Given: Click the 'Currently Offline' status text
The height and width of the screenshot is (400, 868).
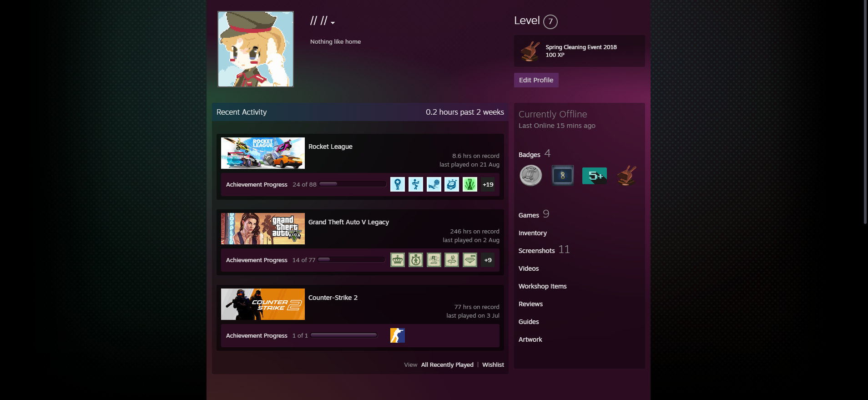Looking at the screenshot, I should pyautogui.click(x=553, y=114).
